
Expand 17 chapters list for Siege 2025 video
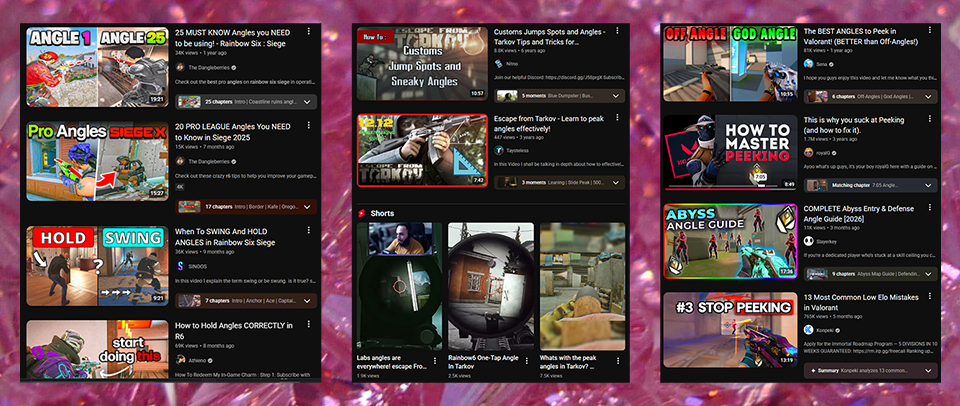coord(307,207)
